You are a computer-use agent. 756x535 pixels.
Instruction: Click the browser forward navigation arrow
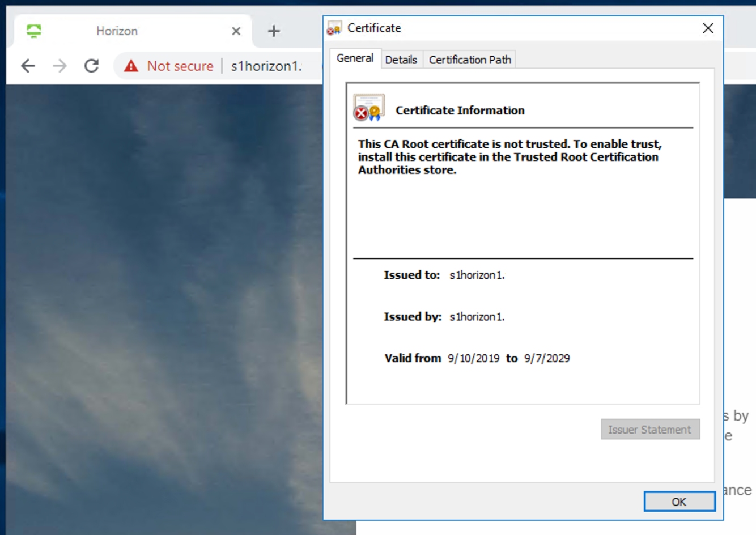pyautogui.click(x=60, y=66)
